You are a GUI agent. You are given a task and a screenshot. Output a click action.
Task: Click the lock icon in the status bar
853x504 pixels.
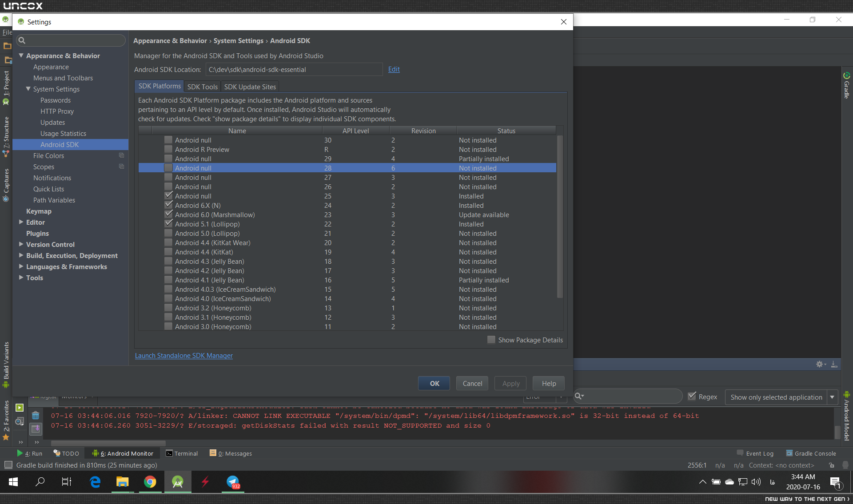point(831,465)
